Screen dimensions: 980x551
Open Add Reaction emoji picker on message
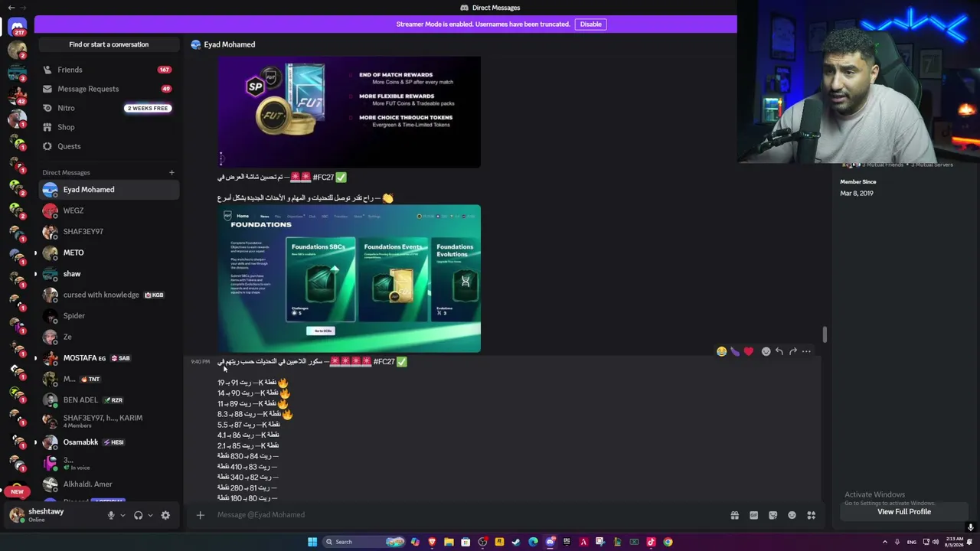pos(766,351)
